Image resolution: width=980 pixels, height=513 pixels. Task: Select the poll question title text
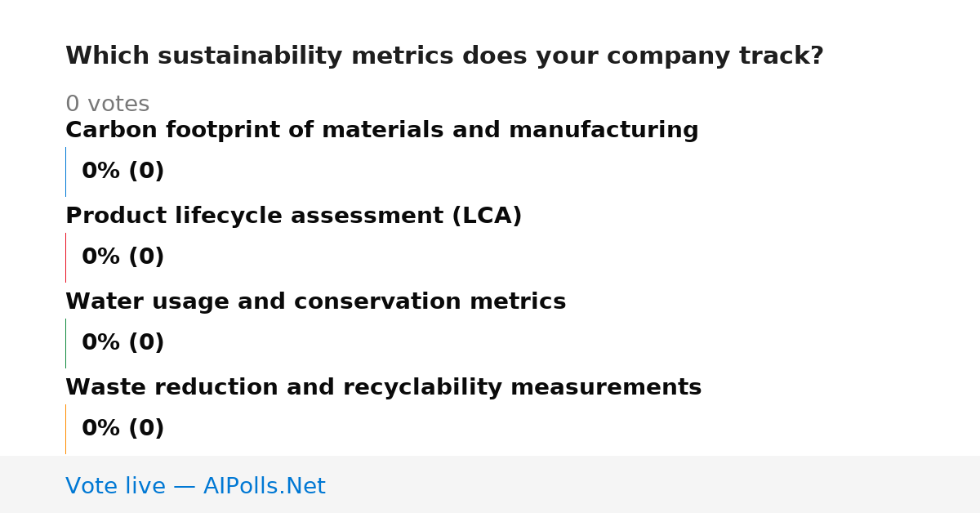pyautogui.click(x=444, y=56)
